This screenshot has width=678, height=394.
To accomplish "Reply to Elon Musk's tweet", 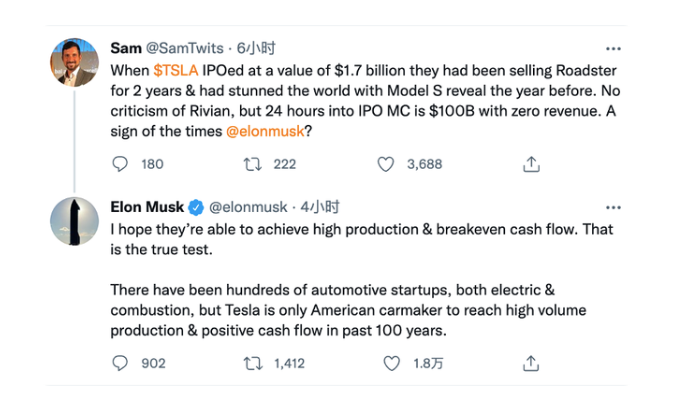I will pyautogui.click(x=120, y=363).
